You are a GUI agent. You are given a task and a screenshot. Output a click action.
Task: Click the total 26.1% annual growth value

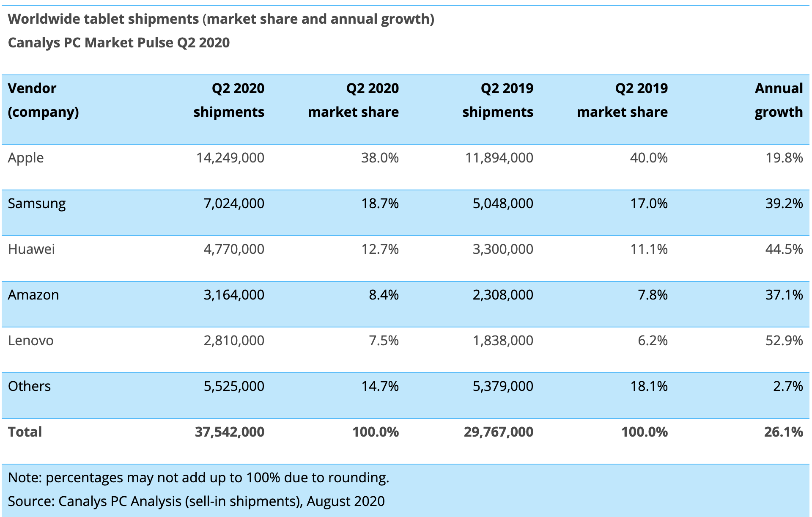pos(784,432)
